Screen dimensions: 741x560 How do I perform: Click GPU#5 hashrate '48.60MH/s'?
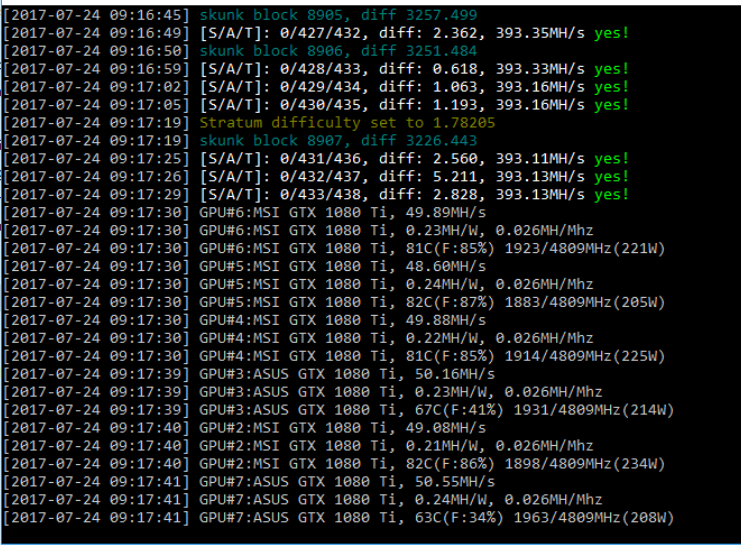(x=445, y=267)
